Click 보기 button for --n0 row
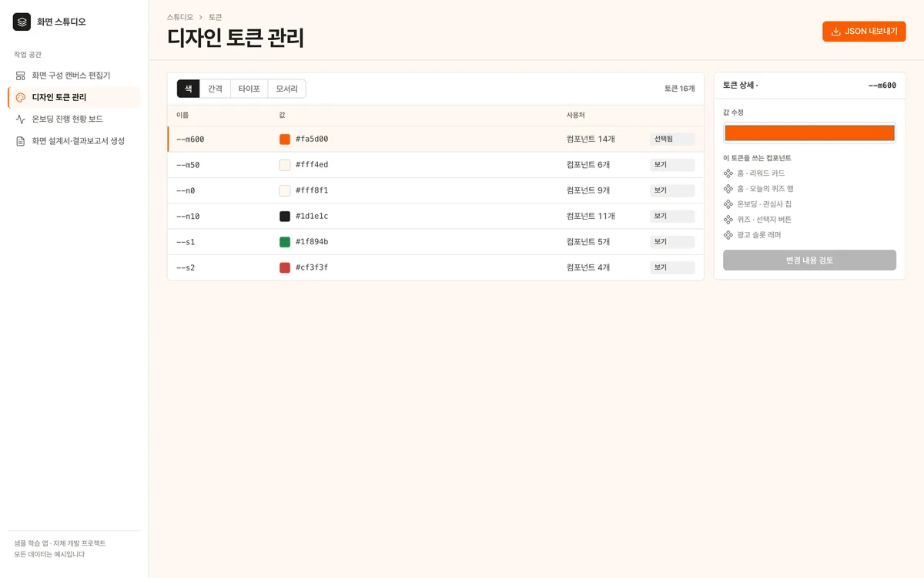The width and height of the screenshot is (924, 578). 672,190
